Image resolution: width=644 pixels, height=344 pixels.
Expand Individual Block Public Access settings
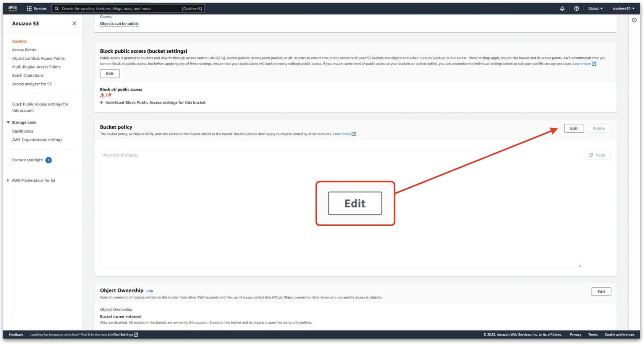102,102
